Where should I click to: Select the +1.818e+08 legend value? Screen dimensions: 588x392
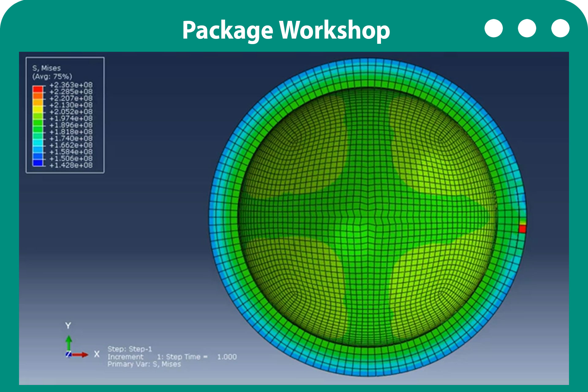coord(71,132)
